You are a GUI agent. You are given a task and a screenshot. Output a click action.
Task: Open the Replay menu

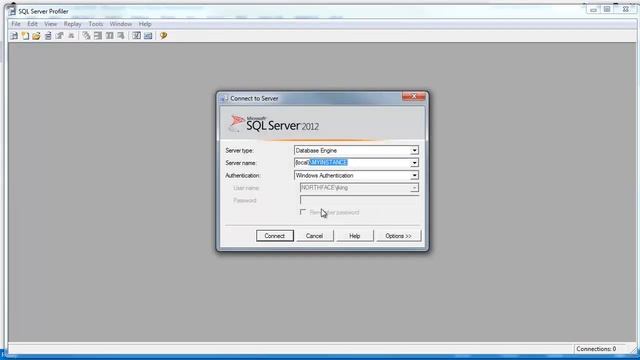(73, 24)
